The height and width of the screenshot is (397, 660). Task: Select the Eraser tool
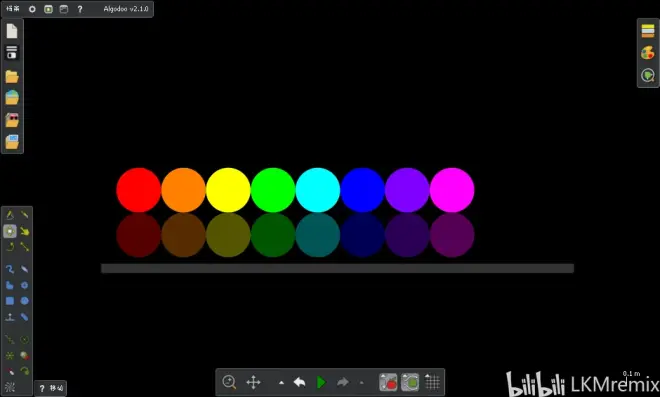point(25,269)
